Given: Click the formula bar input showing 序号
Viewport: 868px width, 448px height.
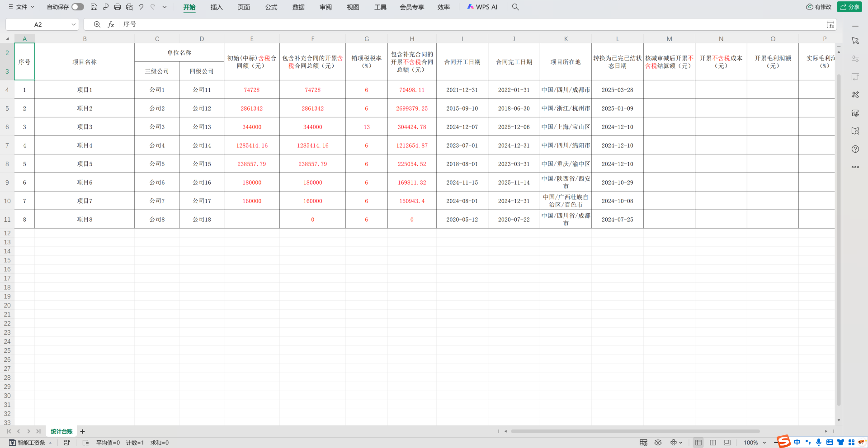Looking at the screenshot, I should coord(472,24).
